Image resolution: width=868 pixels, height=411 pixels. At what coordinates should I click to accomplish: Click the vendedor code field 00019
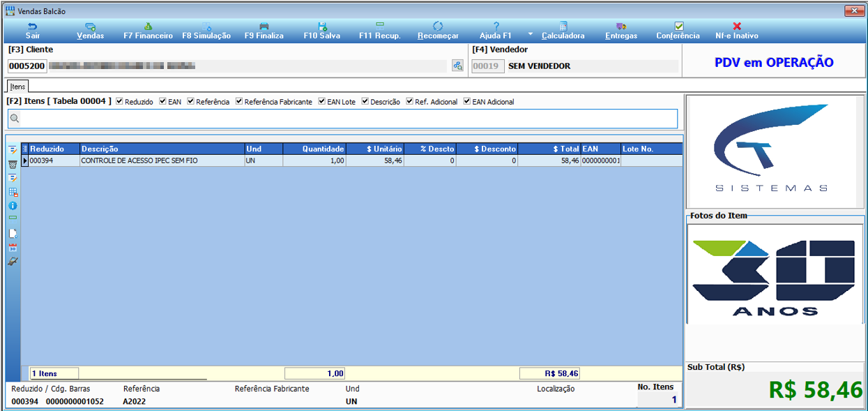488,66
